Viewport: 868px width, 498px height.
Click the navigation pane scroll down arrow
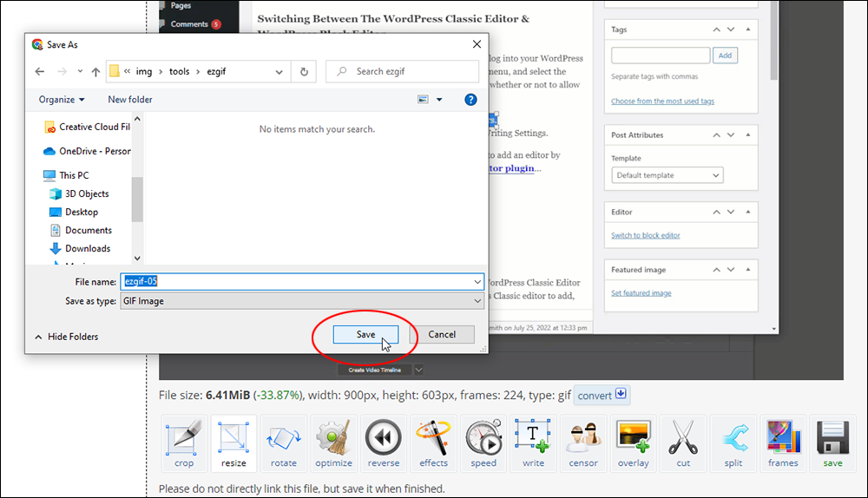point(137,258)
